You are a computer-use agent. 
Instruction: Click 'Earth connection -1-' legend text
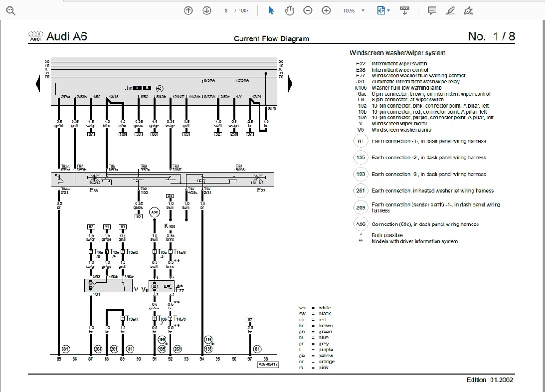(429, 141)
